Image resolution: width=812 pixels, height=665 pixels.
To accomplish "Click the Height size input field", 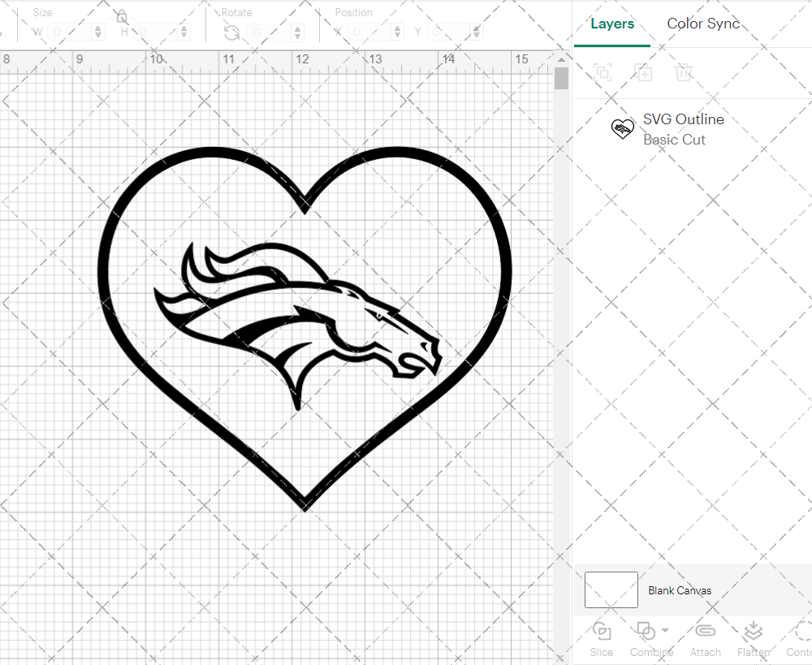I will pos(156,32).
